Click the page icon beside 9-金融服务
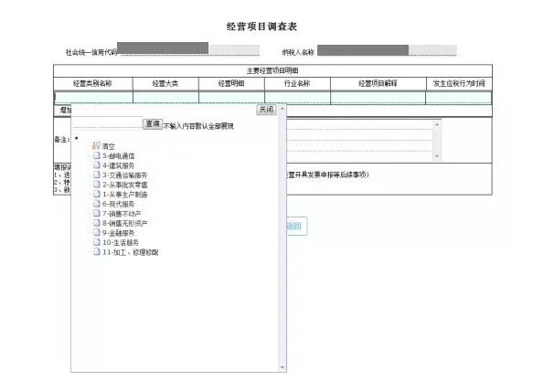The height and width of the screenshot is (392, 533). tap(97, 232)
